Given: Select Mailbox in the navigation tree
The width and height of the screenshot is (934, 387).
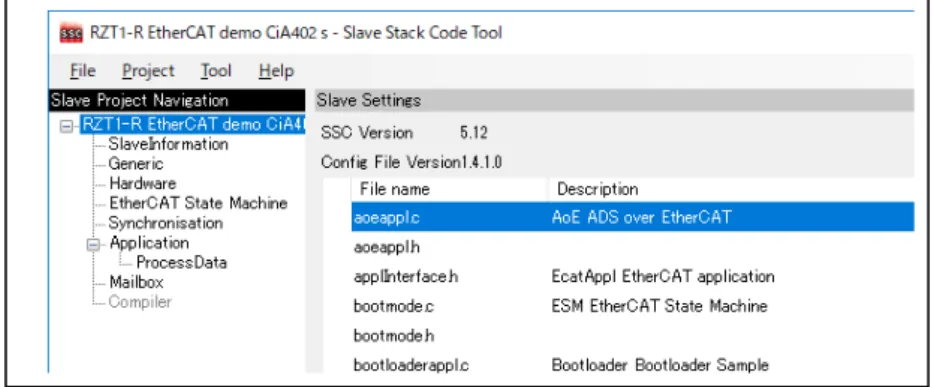Looking at the screenshot, I should [136, 282].
